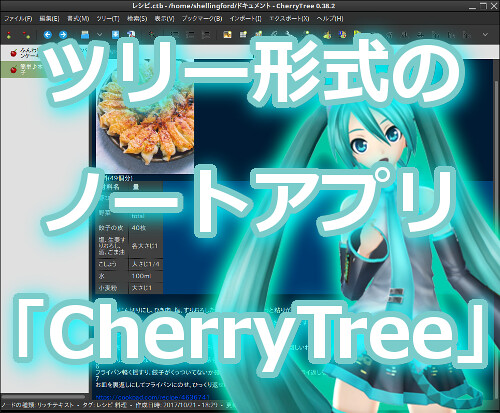Open the インポート(I) menu
This screenshot has width=500, height=413.
tap(246, 19)
